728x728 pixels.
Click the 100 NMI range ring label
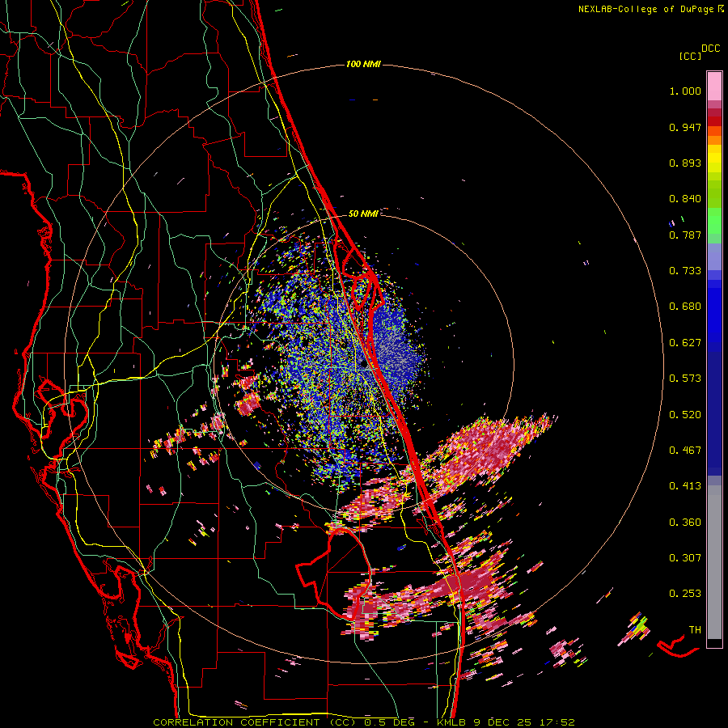(x=363, y=64)
